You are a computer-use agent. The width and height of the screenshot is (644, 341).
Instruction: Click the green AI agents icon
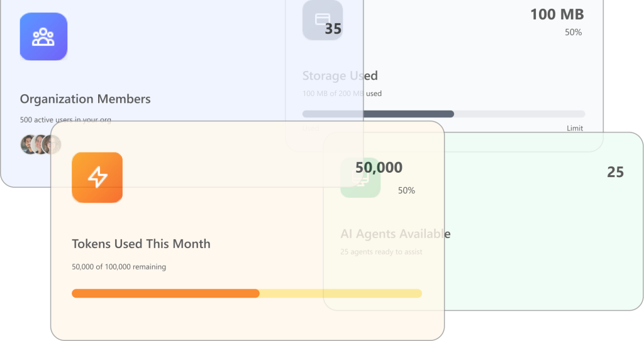[x=360, y=178]
